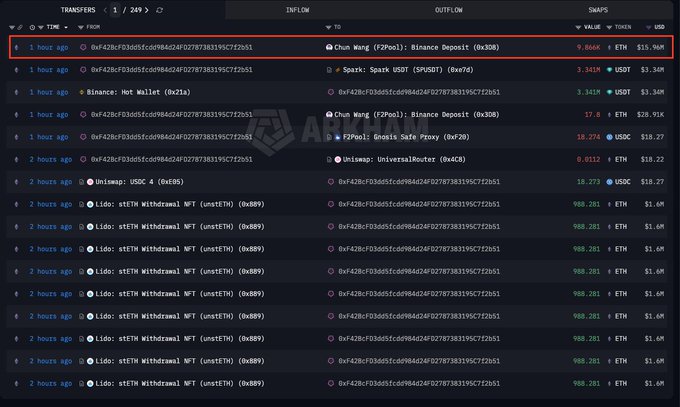Select the TRANSFERS tab

(78, 10)
